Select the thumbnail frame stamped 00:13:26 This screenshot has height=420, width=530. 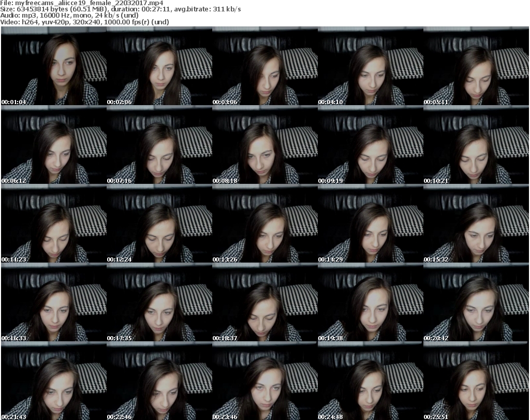tap(264, 224)
